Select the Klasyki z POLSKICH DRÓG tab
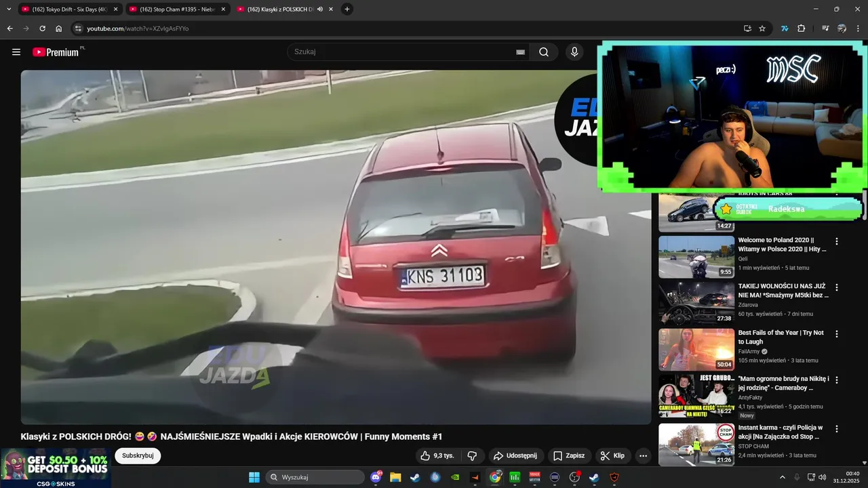The width and height of the screenshot is (868, 488). (285, 9)
